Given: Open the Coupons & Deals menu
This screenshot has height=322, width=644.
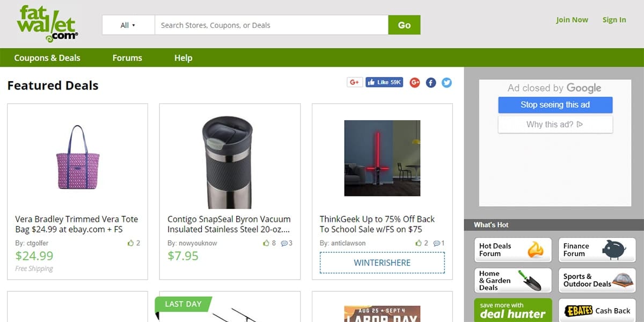Looking at the screenshot, I should (47, 58).
